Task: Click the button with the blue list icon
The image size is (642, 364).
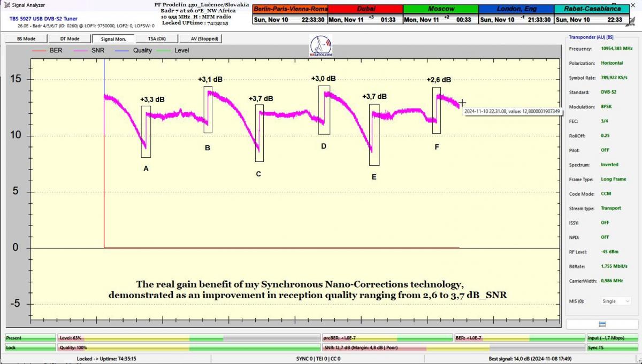Action: point(602,324)
